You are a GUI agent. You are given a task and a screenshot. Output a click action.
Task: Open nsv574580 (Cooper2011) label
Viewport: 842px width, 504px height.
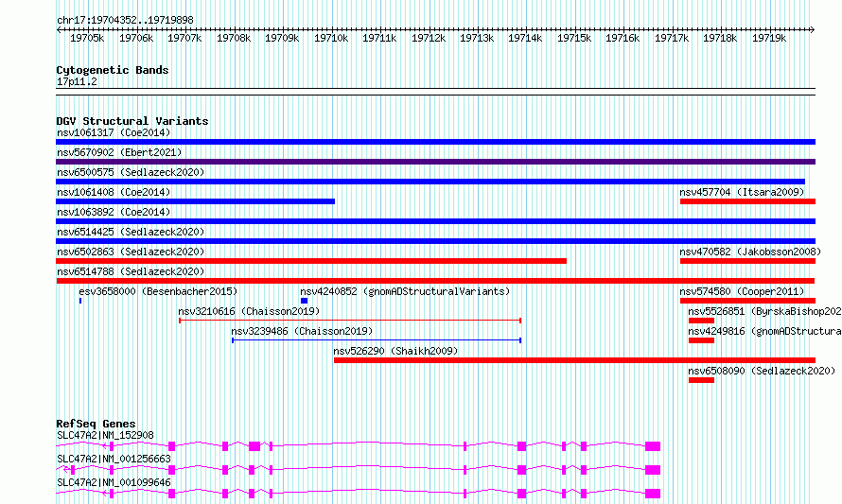(742, 291)
